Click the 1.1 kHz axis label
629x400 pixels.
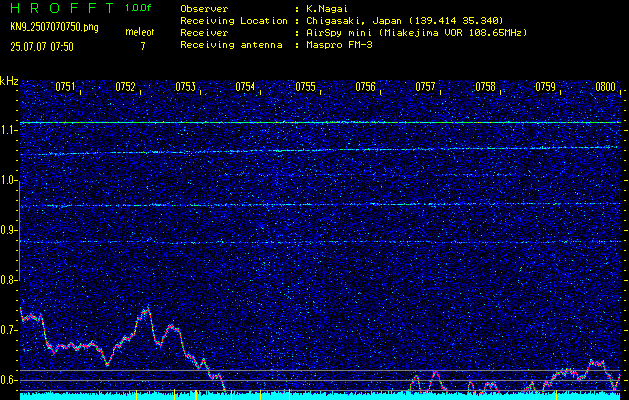(8, 130)
